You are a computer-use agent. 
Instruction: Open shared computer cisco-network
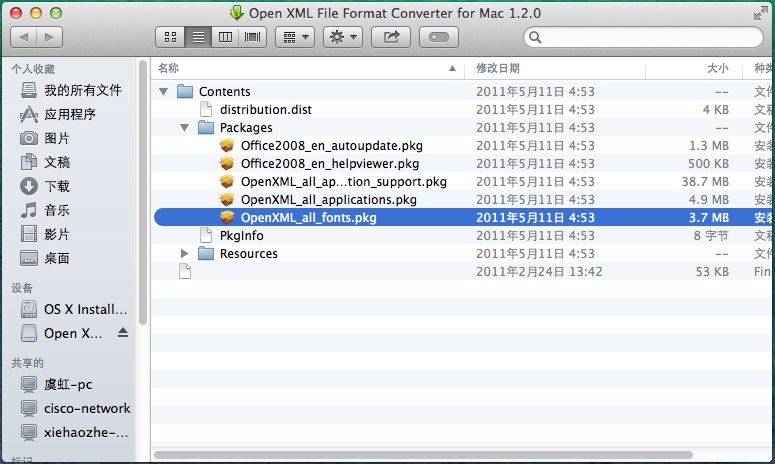(76, 408)
